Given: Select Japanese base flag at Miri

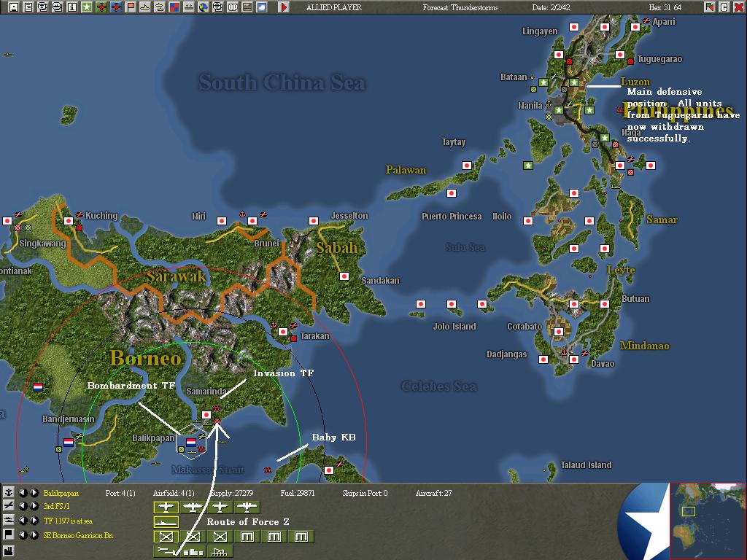Looking at the screenshot, I should 222,221.
